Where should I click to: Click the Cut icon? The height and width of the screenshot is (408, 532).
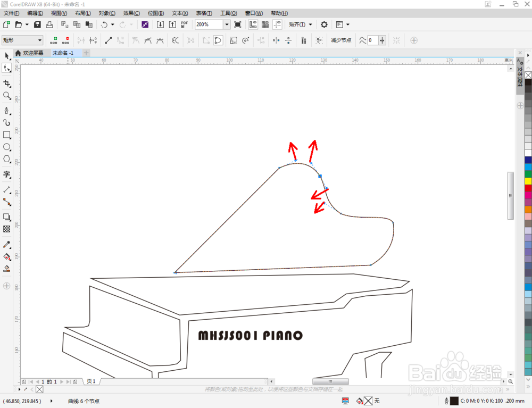pyautogui.click(x=64, y=24)
